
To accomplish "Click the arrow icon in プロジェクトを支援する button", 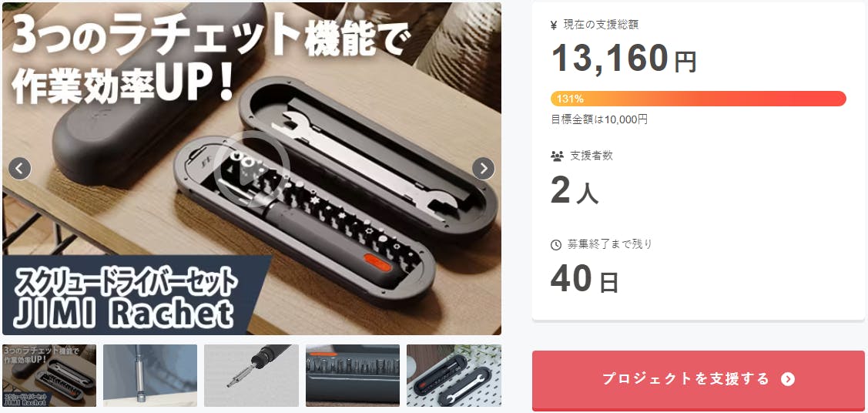I will click(x=788, y=379).
